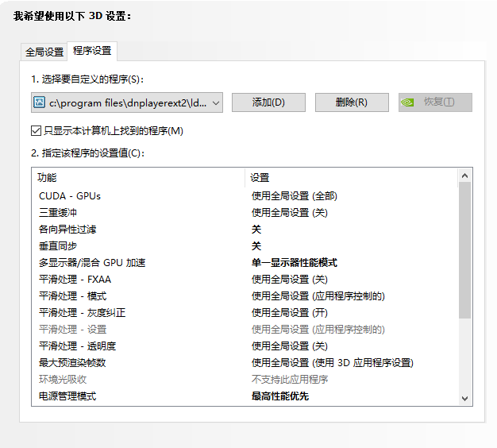Open the program selection dropdown arrow

[x=216, y=102]
